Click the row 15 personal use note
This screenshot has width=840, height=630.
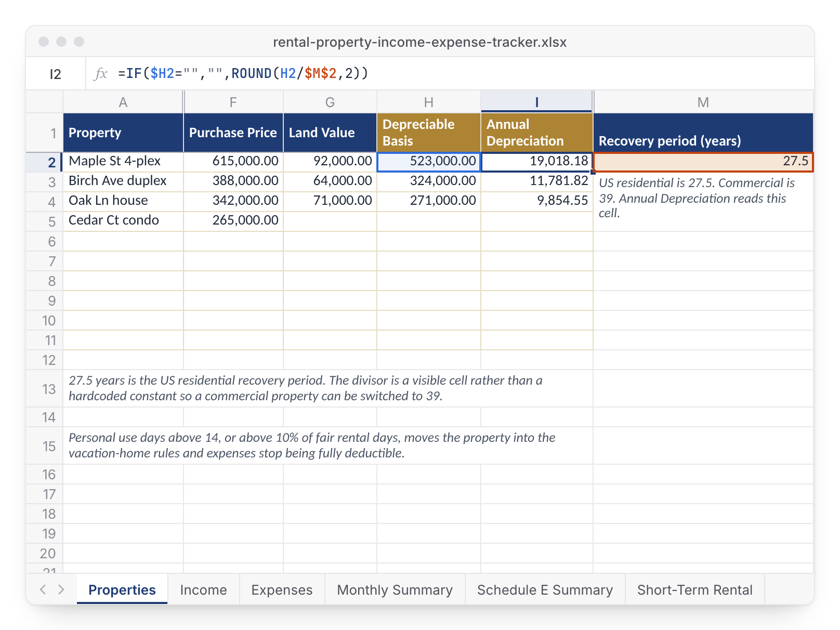pos(328,445)
